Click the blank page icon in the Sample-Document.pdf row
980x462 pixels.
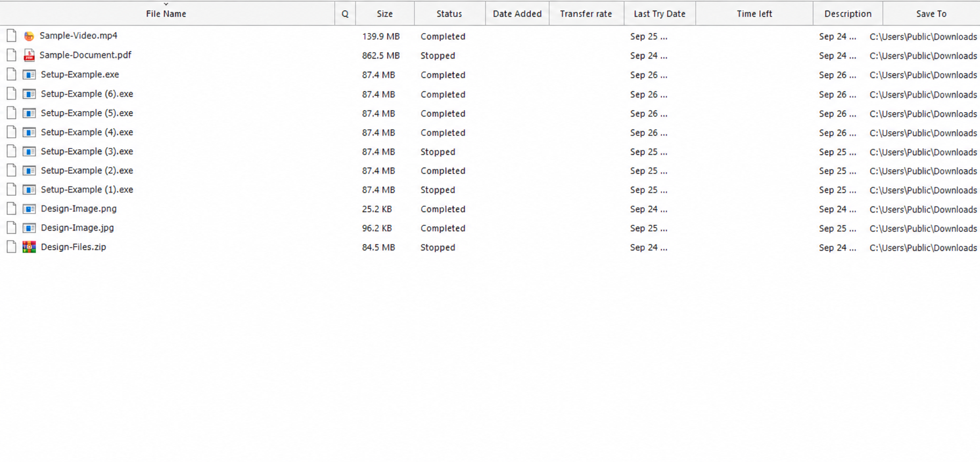11,55
